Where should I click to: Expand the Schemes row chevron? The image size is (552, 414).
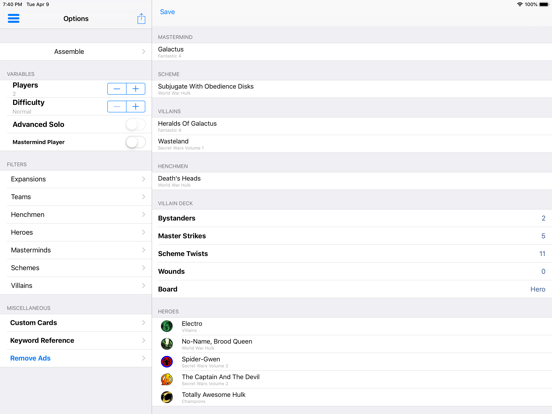(x=143, y=268)
